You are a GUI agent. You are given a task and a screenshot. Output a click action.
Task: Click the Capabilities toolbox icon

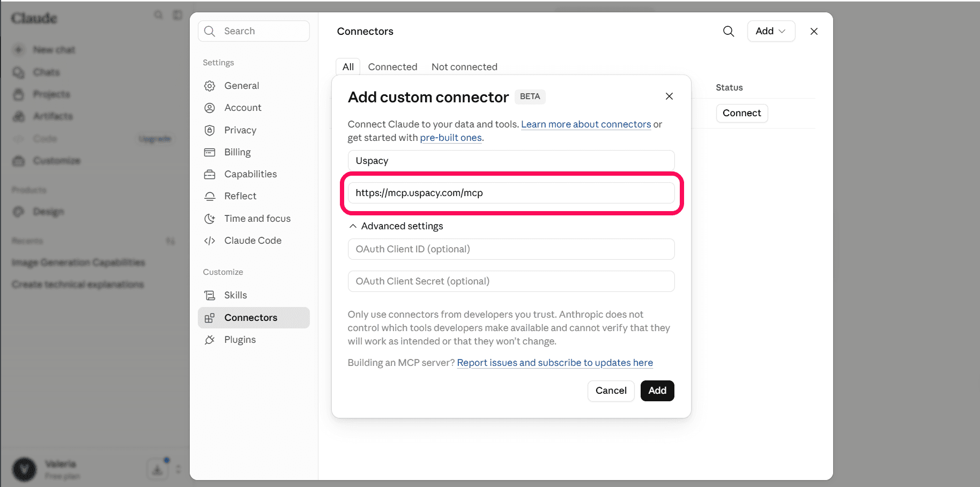[x=210, y=174]
